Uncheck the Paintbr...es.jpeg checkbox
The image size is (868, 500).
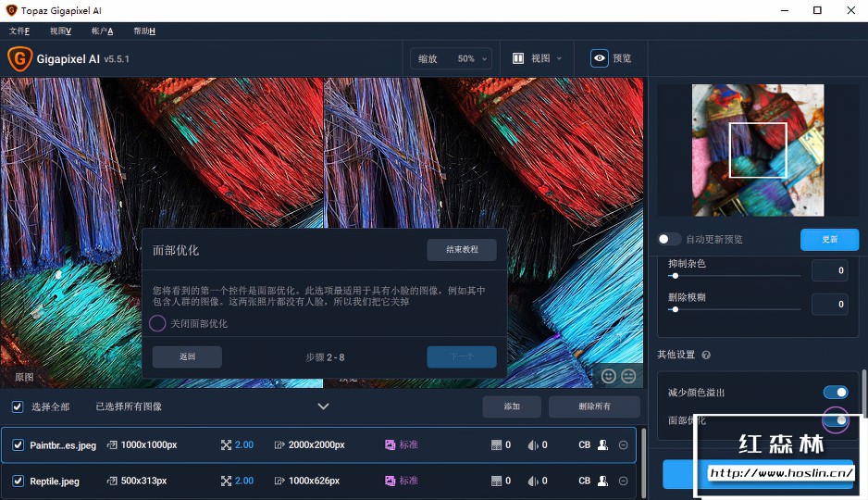pos(19,444)
